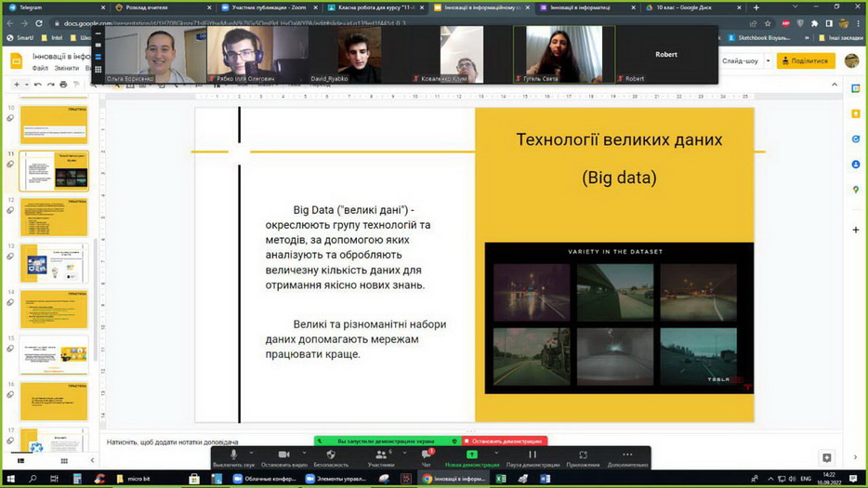Stop screen share (Остановить демонстрацию)

tap(505, 442)
